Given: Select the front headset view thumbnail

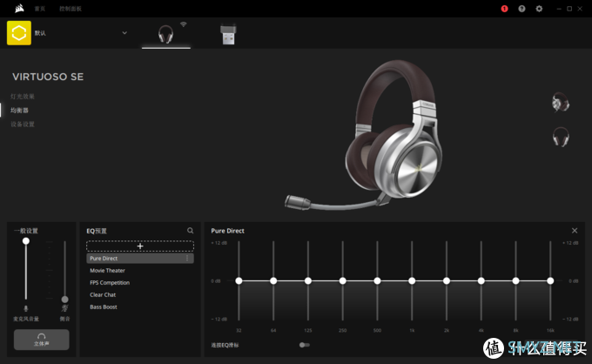Looking at the screenshot, I should 561,137.
